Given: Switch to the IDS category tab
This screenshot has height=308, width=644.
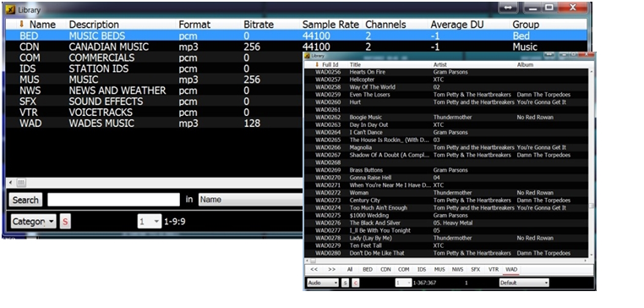Looking at the screenshot, I should [x=422, y=270].
